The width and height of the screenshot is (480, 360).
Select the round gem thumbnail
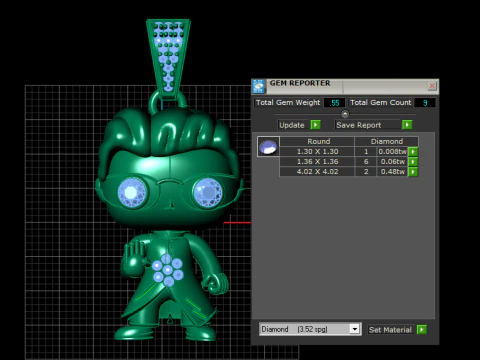[268, 147]
